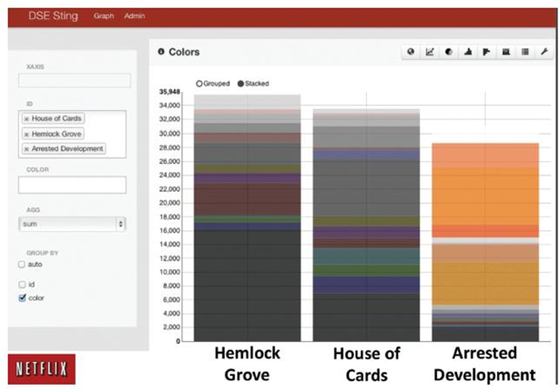The height and width of the screenshot is (392, 560).
Task: Remove the House of Cards tag
Action: 26,119
